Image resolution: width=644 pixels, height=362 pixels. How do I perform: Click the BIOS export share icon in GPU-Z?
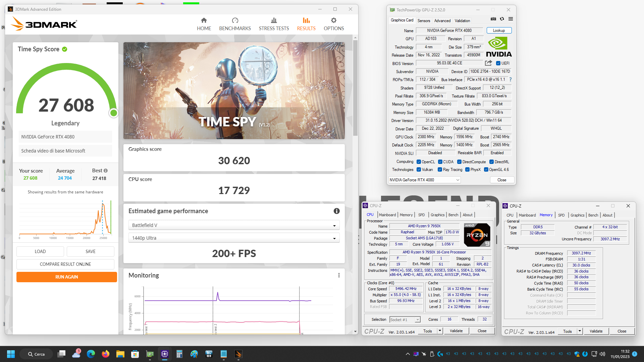tap(489, 63)
